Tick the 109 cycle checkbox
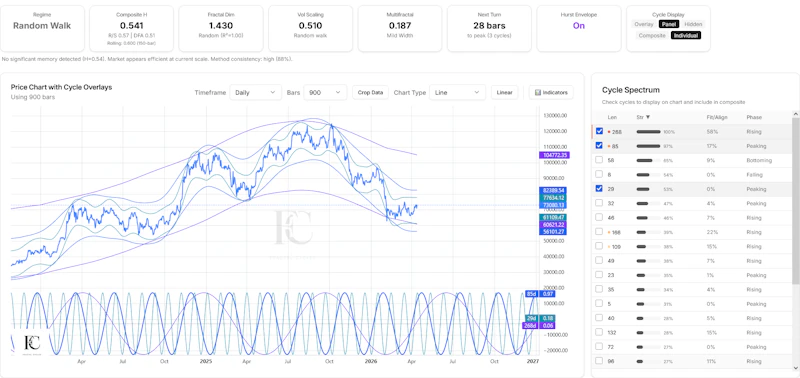 pos(599,246)
